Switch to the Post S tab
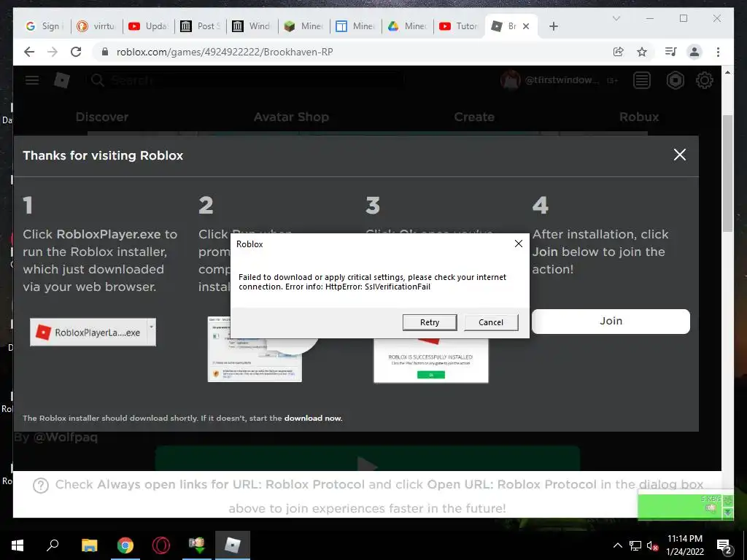747x560 pixels. 200,26
